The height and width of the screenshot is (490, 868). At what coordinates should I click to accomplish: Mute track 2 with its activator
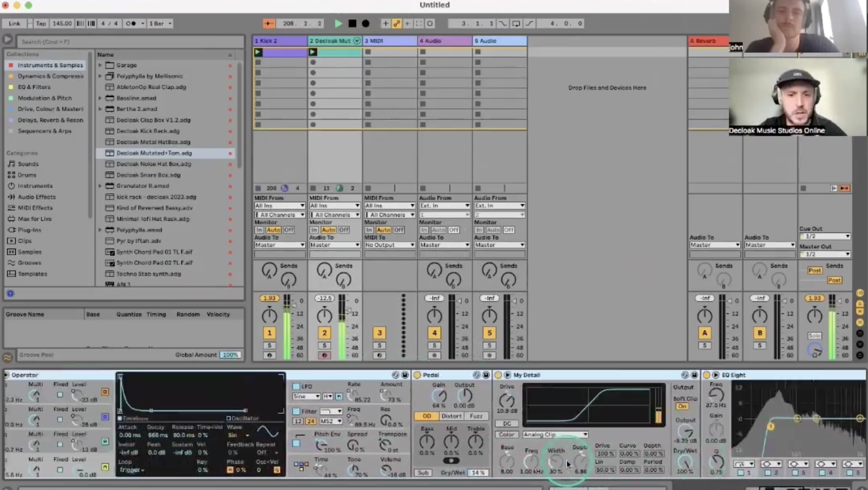324,333
